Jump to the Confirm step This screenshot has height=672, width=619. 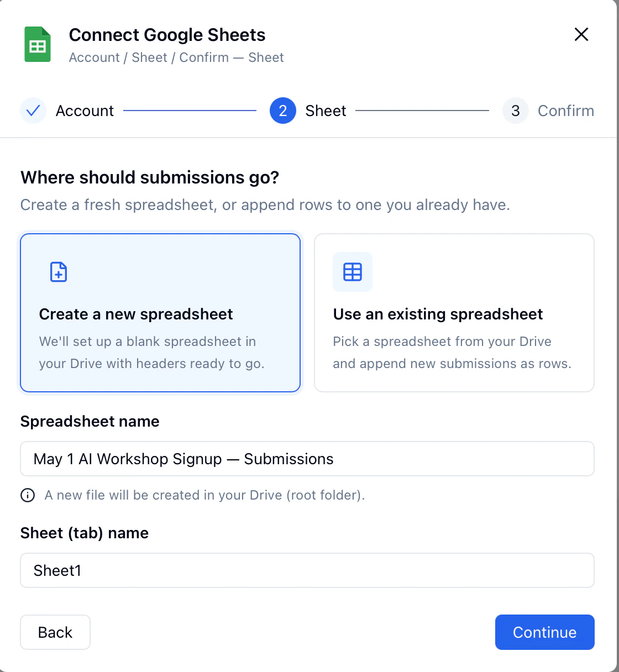click(x=565, y=111)
